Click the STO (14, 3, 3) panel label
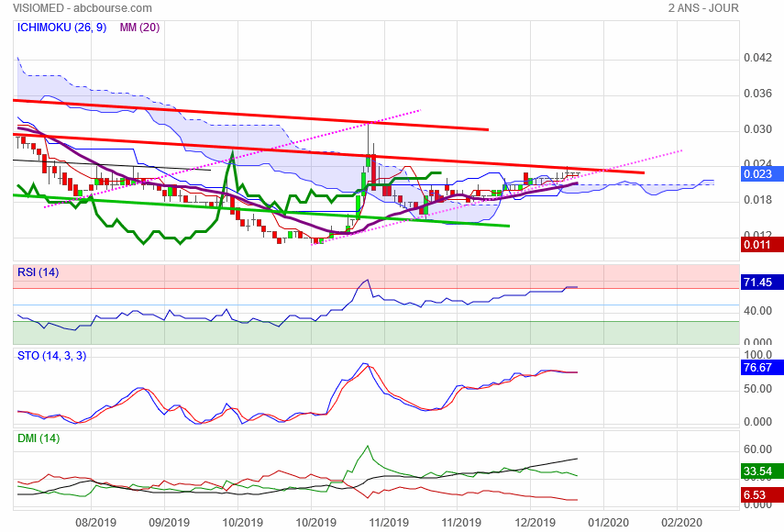The height and width of the screenshot is (532, 784). [51, 356]
